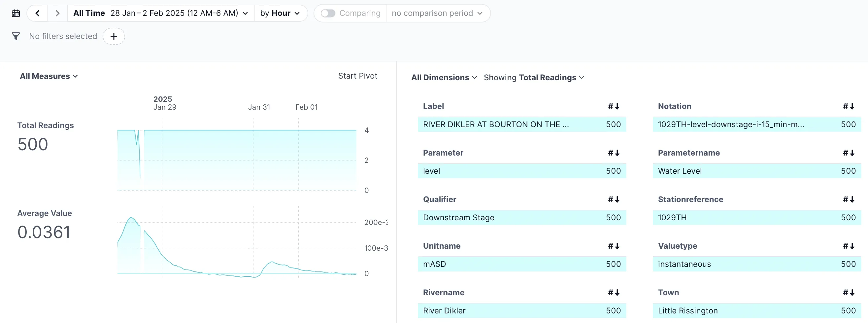Sort the Label table by count arrow
This screenshot has height=323, width=868.
pos(613,106)
